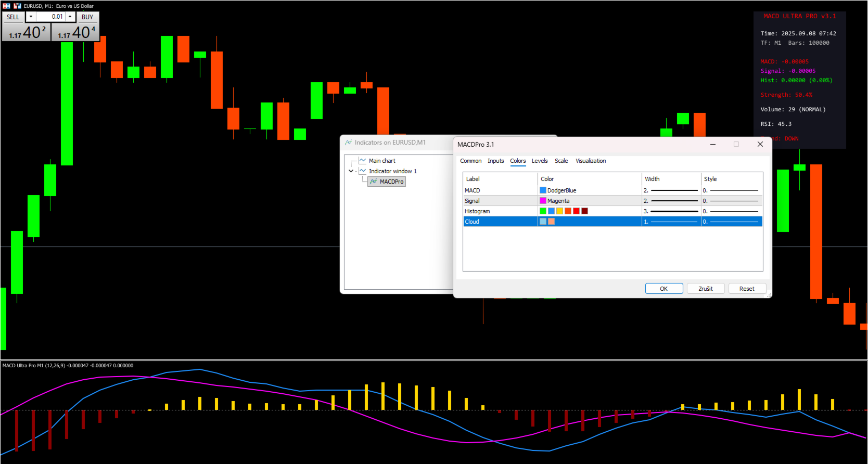Open the Signal line style dropdown
The image size is (868, 464).
click(732, 201)
